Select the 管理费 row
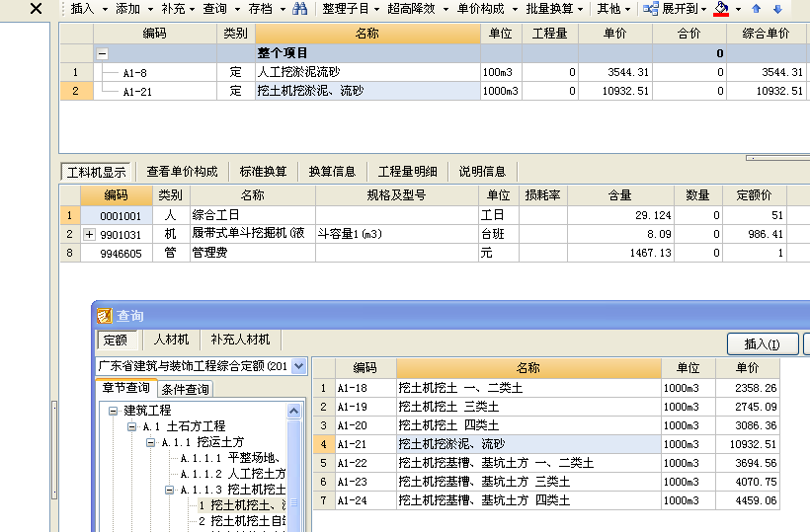The width and height of the screenshot is (810, 532). pos(434,253)
